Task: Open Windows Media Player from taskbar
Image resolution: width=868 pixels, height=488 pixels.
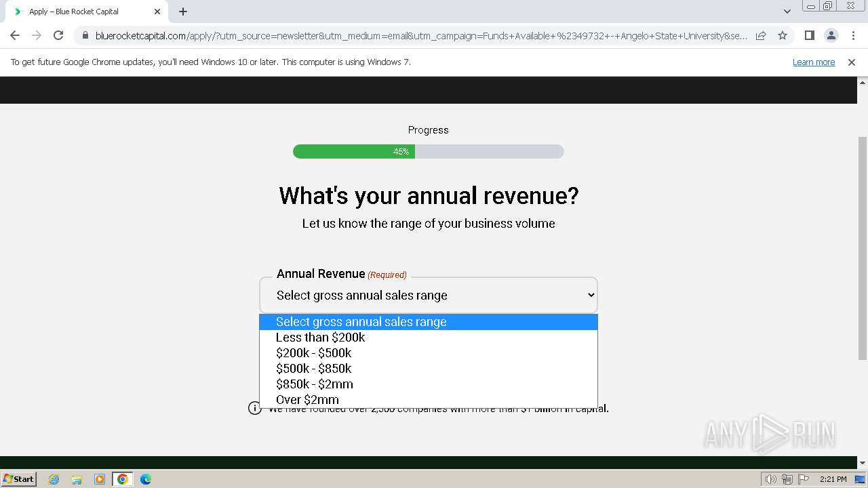Action: click(x=100, y=479)
